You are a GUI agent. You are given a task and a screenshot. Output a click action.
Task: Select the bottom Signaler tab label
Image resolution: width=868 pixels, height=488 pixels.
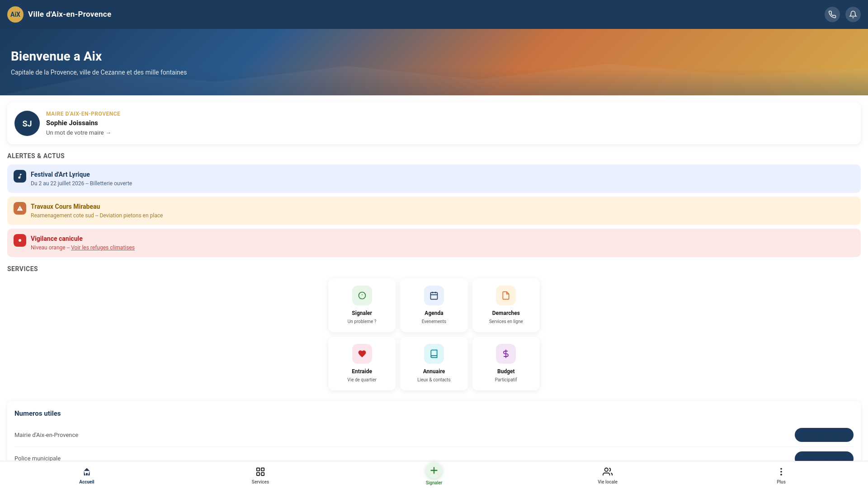point(434,483)
